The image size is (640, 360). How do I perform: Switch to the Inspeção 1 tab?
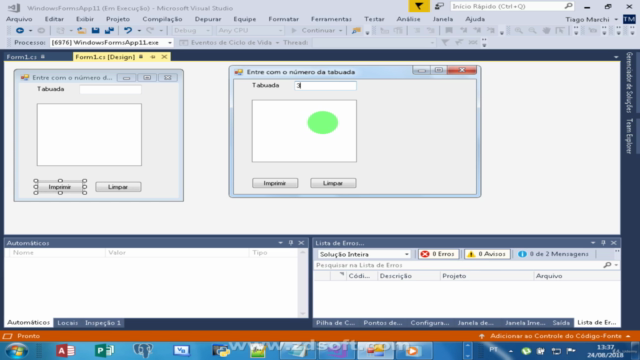click(103, 323)
